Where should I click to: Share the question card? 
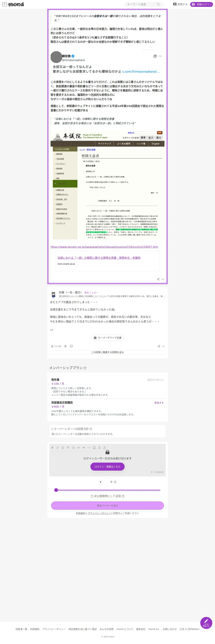point(158,279)
